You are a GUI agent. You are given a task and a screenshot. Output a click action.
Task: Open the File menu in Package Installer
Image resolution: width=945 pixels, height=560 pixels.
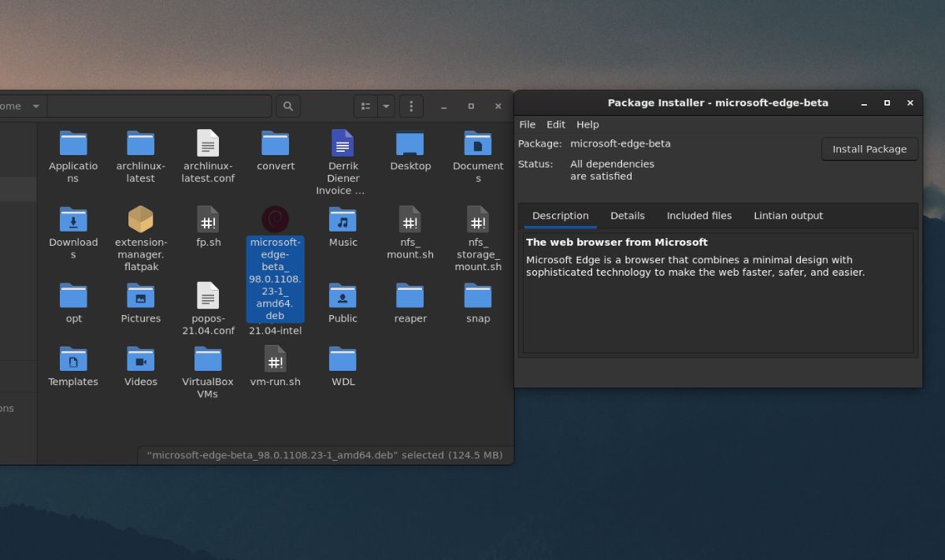tap(527, 124)
